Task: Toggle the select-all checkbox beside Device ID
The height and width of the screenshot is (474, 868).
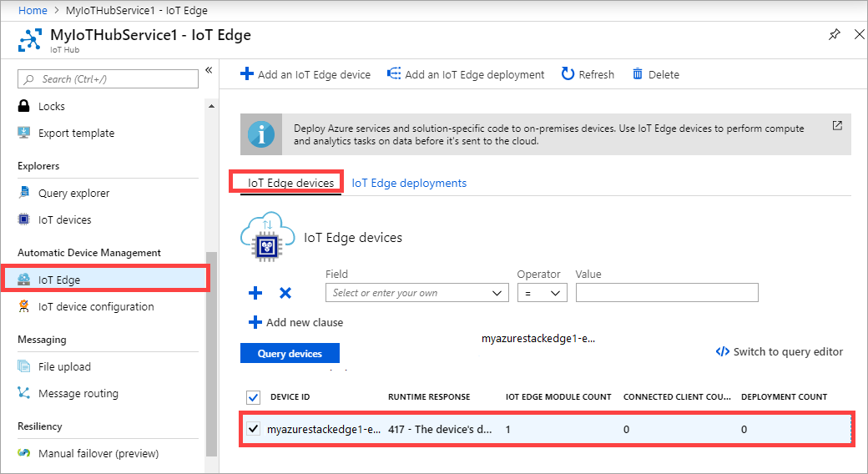Action: pyautogui.click(x=254, y=396)
